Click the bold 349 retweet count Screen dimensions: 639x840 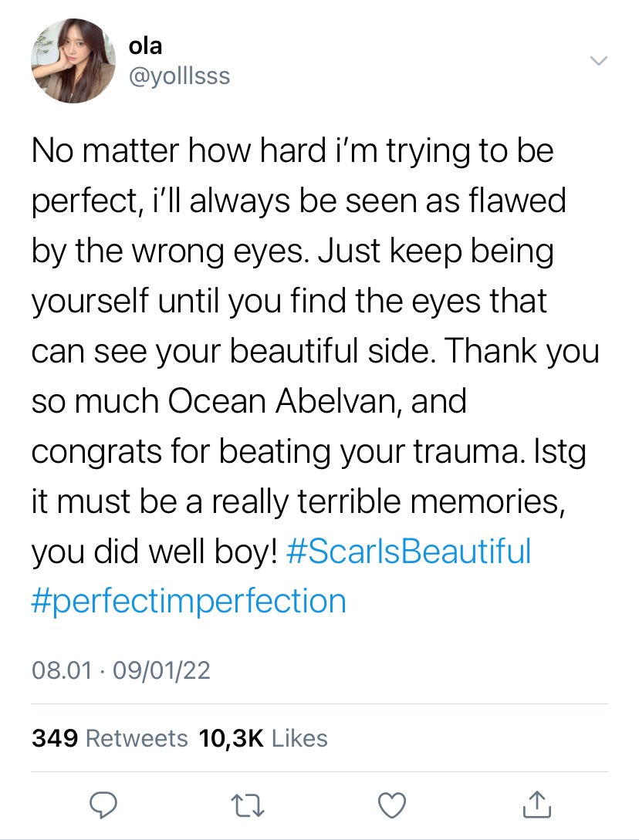click(x=54, y=738)
